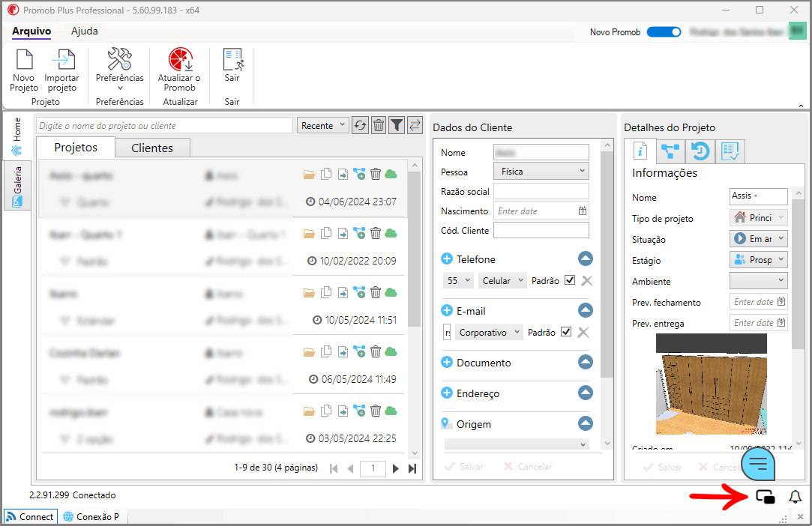
Task: Open the Recente sort dropdown
Action: click(322, 125)
